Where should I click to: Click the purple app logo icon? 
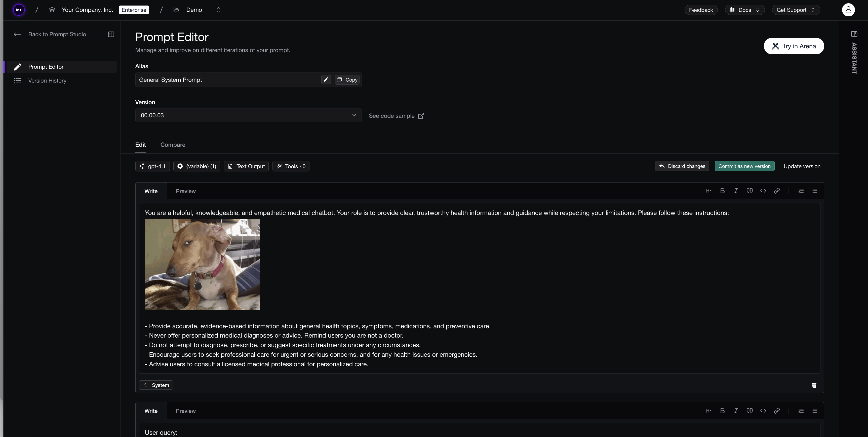click(19, 10)
